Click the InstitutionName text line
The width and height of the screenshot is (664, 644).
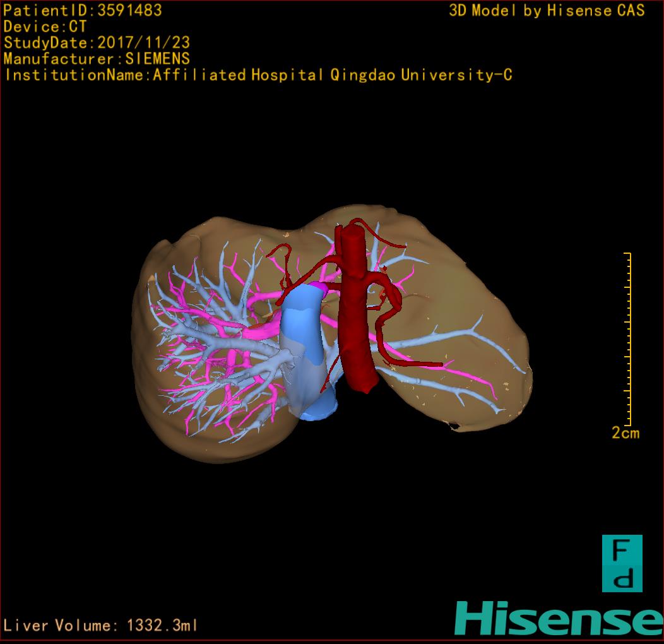point(258,75)
